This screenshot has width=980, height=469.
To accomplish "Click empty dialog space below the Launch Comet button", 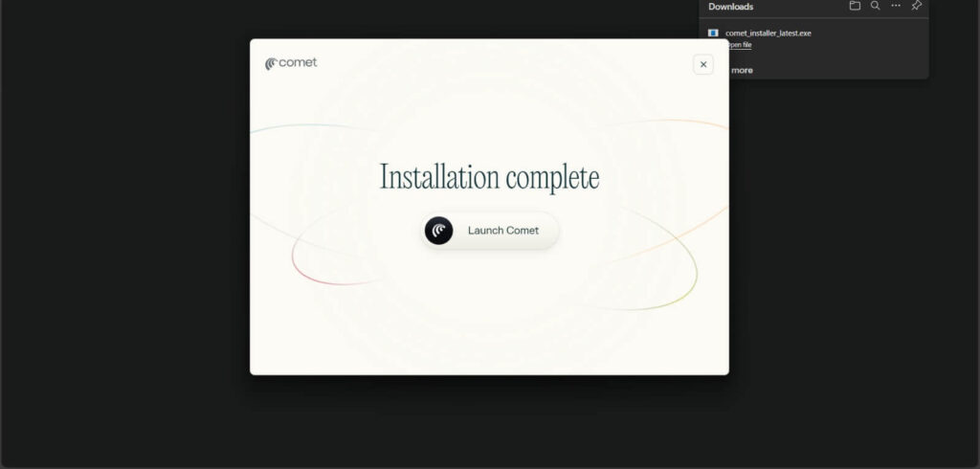I will pyautogui.click(x=490, y=316).
